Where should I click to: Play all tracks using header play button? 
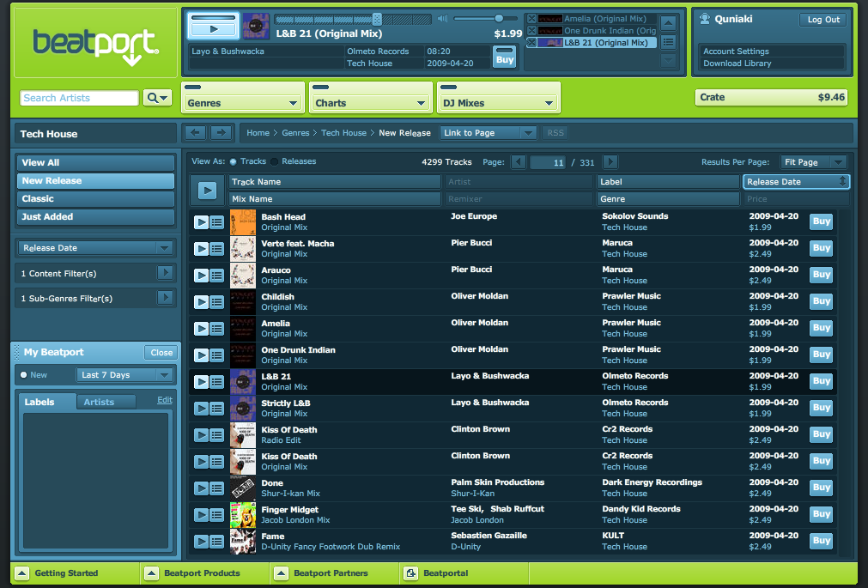coord(207,191)
